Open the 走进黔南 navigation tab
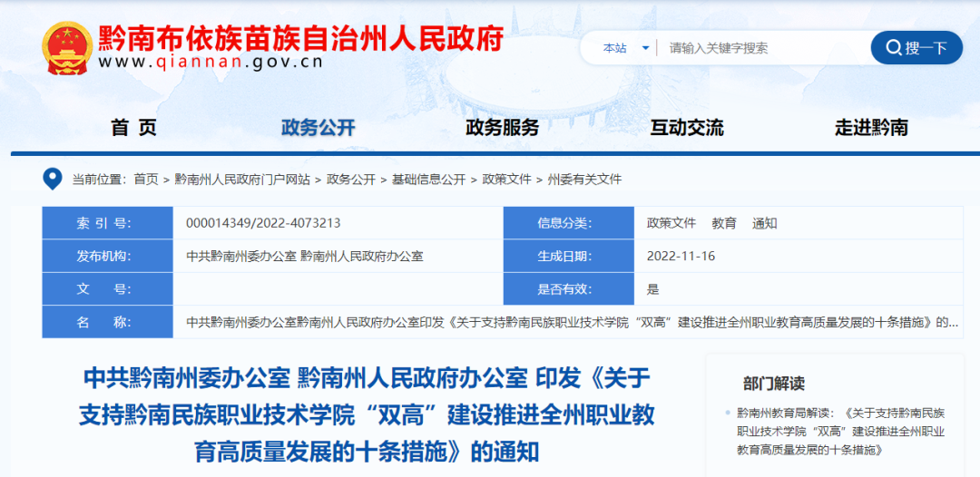 click(x=871, y=128)
